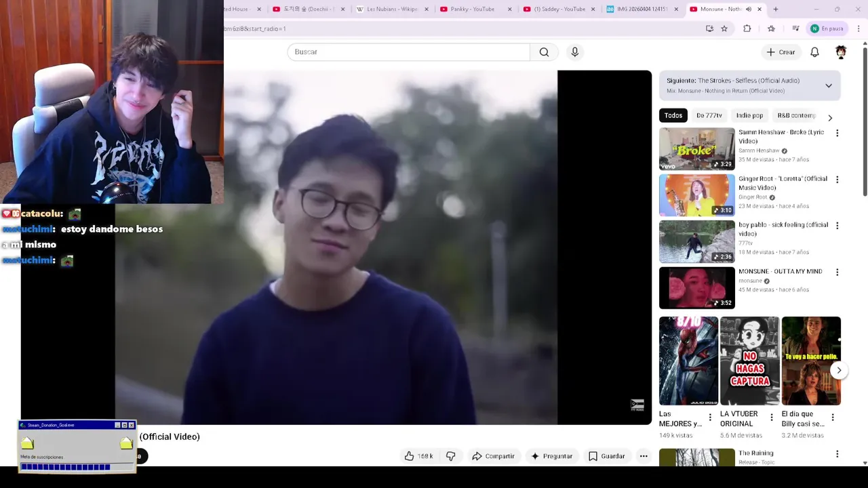Like the video (168 k)

418,456
